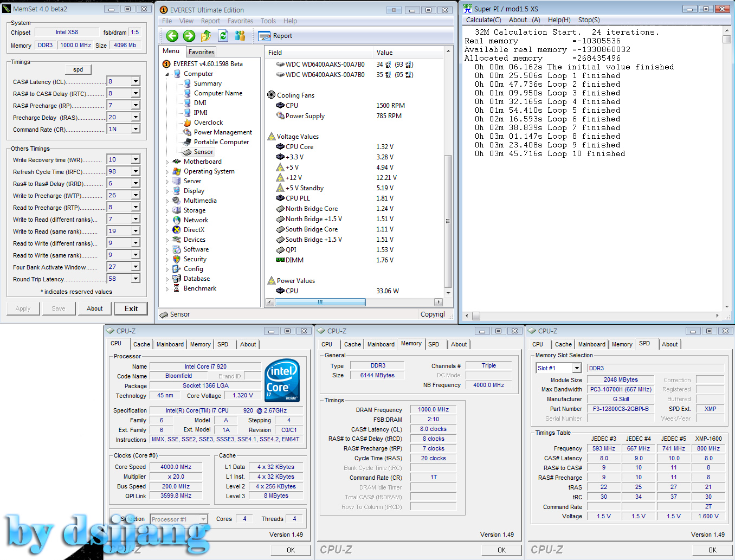Click EVEREST horizontal scrollbar thumb
This screenshot has height=560, width=735.
click(x=320, y=302)
